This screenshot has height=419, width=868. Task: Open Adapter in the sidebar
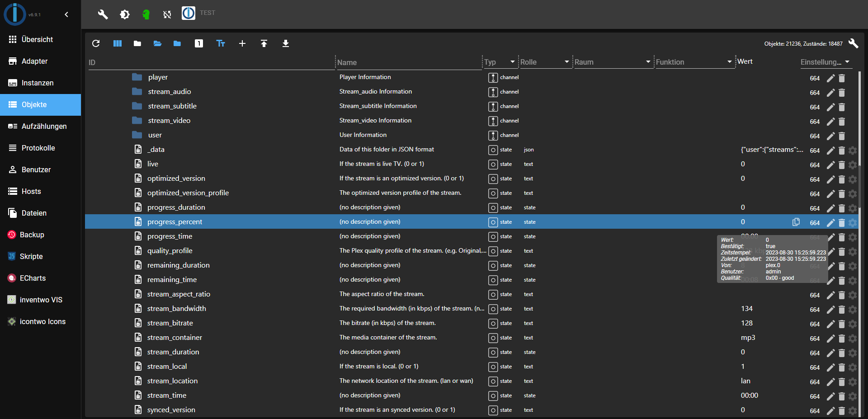click(x=41, y=61)
